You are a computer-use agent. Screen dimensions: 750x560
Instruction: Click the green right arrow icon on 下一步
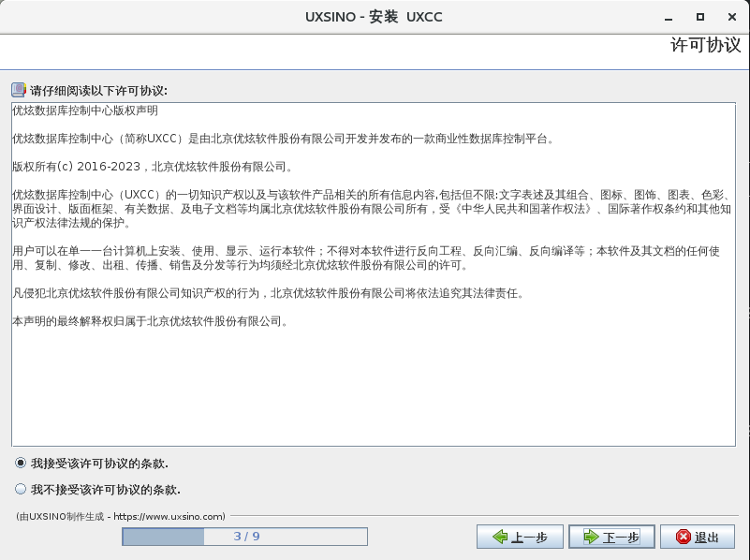(x=591, y=537)
